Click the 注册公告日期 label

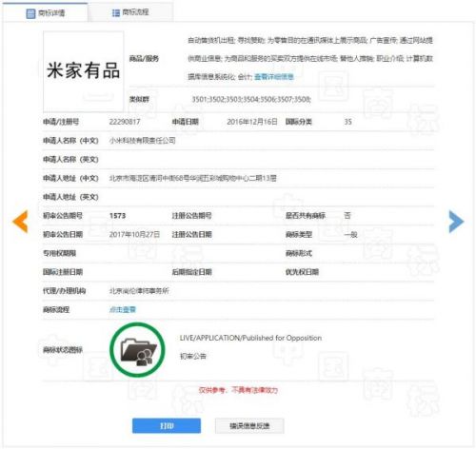pyautogui.click(x=191, y=235)
